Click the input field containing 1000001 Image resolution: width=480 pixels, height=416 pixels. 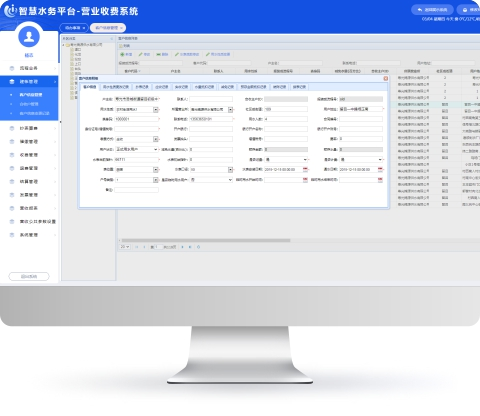[x=137, y=119]
